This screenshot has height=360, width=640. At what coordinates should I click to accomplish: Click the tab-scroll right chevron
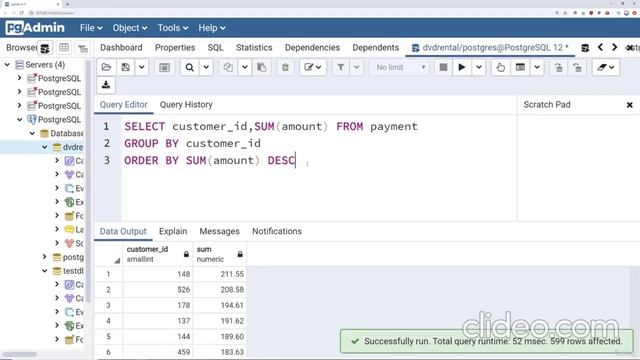(614, 47)
